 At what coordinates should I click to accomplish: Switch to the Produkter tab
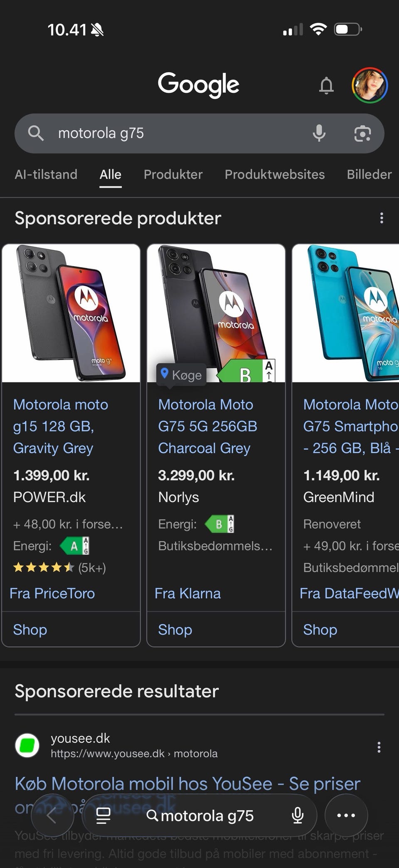tap(173, 174)
